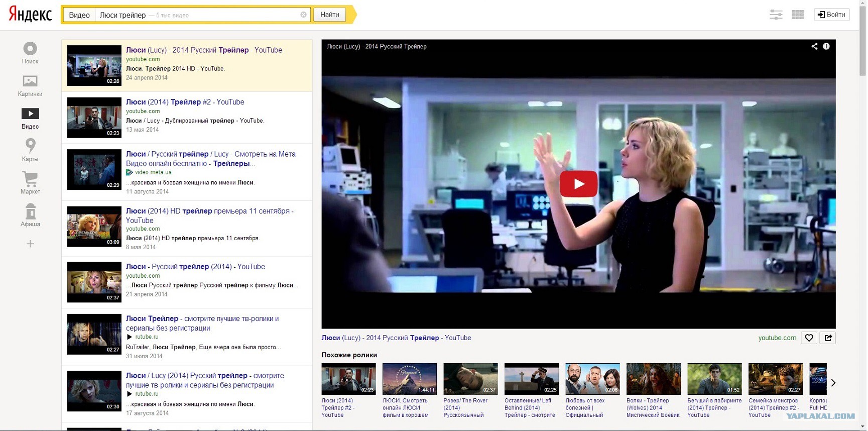The width and height of the screenshot is (868, 431).
Task: Switch to grid view icon
Action: [798, 15]
